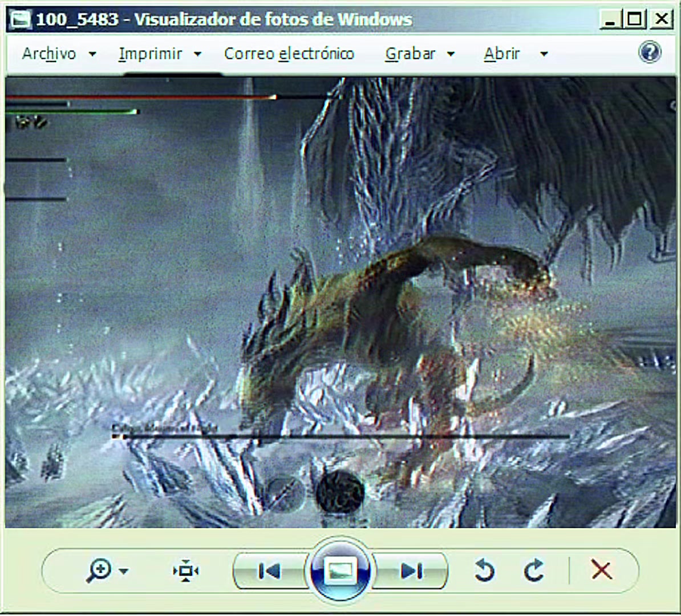
Task: Rotate image clockwise
Action: tap(534, 570)
